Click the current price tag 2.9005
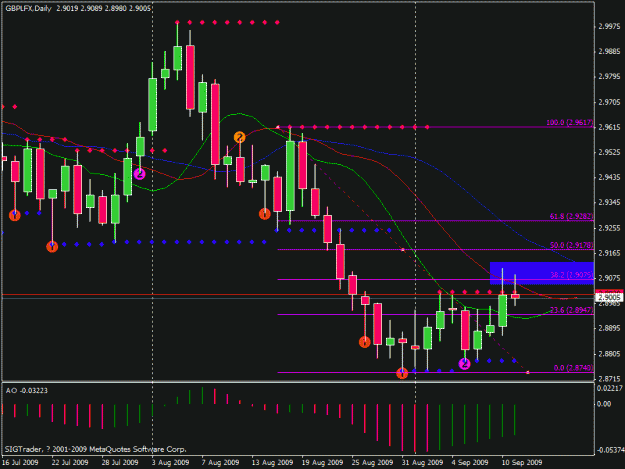The height and width of the screenshot is (469, 625). pyautogui.click(x=609, y=297)
